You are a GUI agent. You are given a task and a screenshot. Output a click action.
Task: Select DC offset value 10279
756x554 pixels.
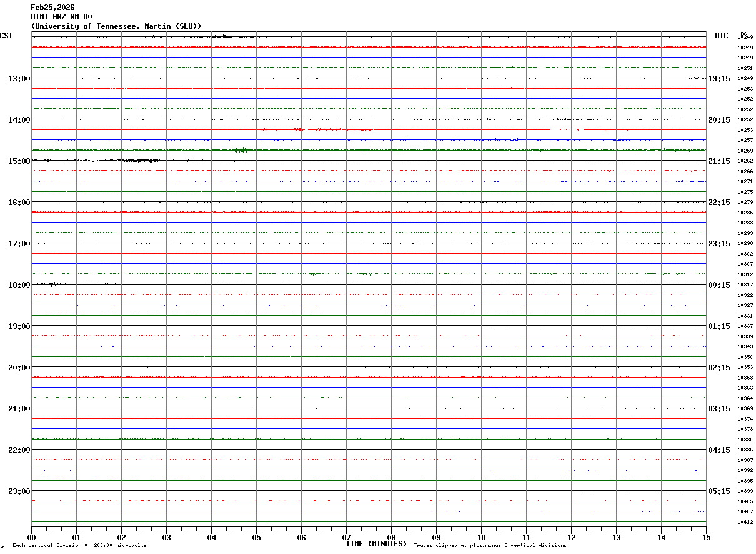745,202
